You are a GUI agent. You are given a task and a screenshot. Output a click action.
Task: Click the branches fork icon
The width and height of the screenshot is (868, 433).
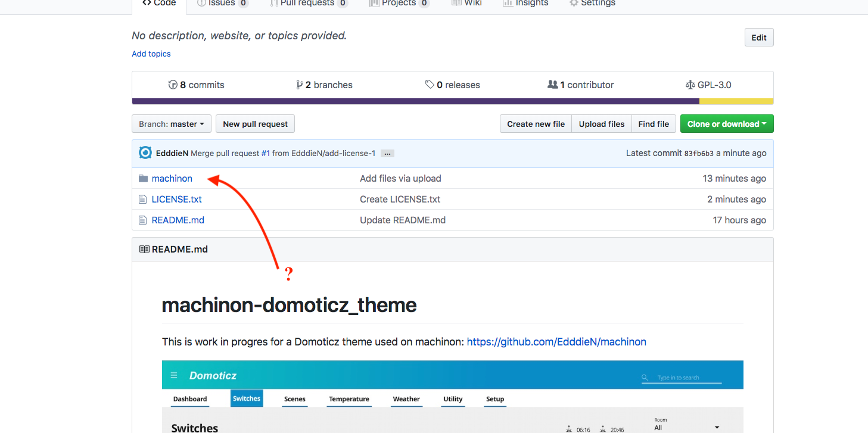299,85
